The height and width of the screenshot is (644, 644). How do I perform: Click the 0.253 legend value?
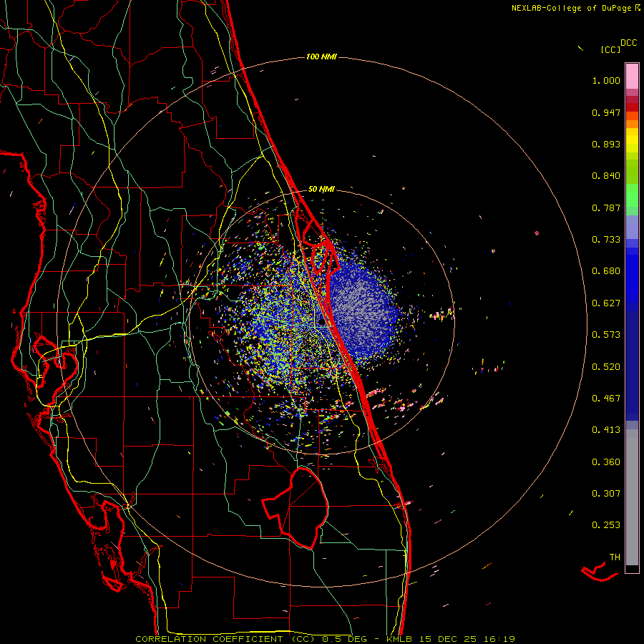606,525
